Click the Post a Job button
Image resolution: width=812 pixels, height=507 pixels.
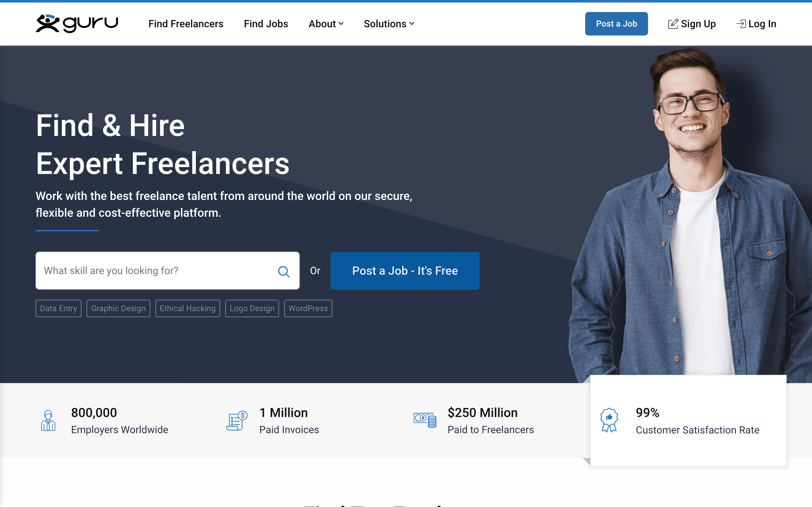pos(616,23)
